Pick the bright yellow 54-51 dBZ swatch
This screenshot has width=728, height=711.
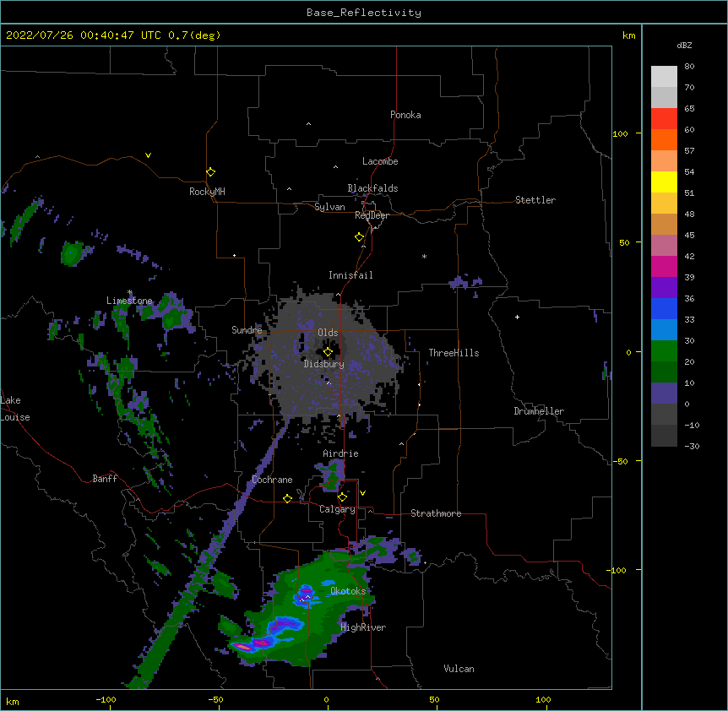click(x=664, y=182)
